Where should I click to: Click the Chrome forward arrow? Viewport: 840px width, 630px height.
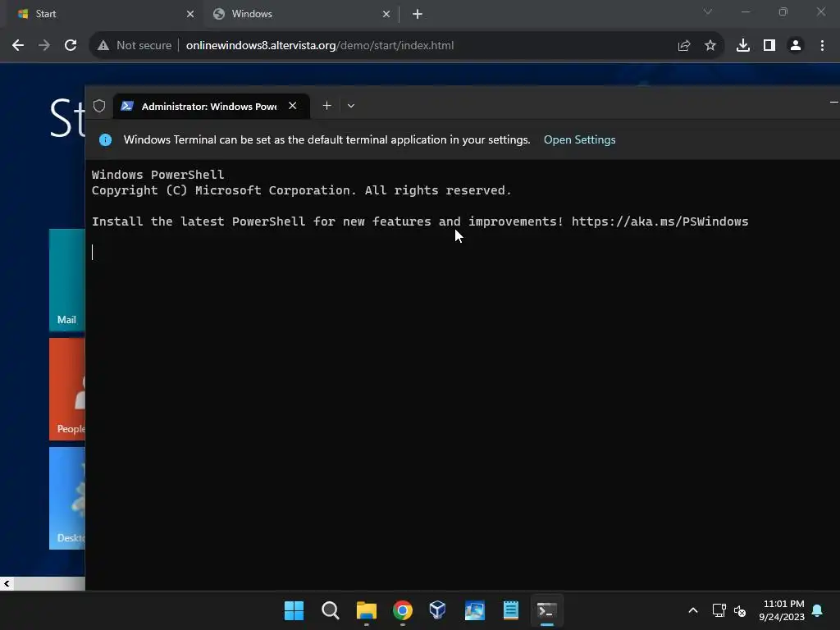pos(44,46)
